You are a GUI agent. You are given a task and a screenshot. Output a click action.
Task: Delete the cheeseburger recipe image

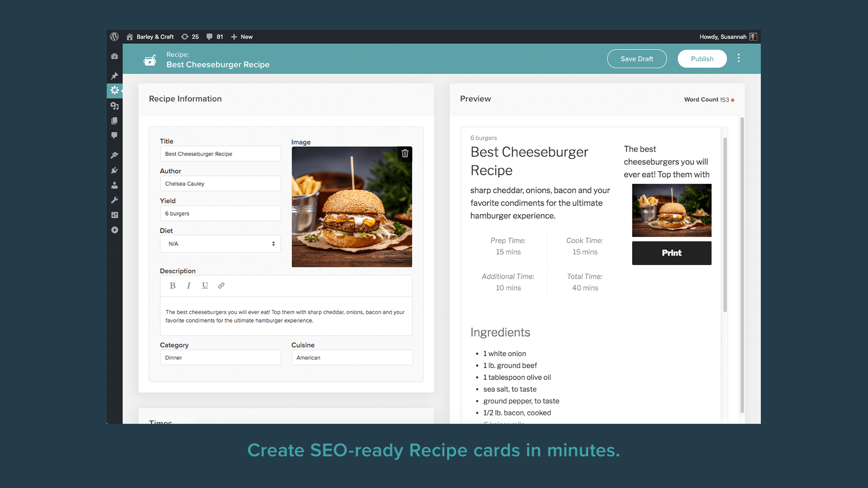tap(404, 154)
